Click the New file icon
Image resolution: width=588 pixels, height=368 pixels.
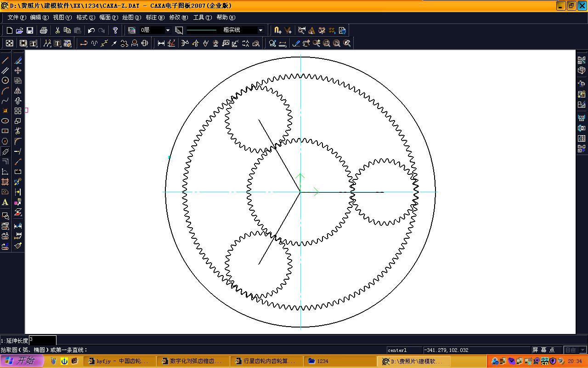pos(10,30)
